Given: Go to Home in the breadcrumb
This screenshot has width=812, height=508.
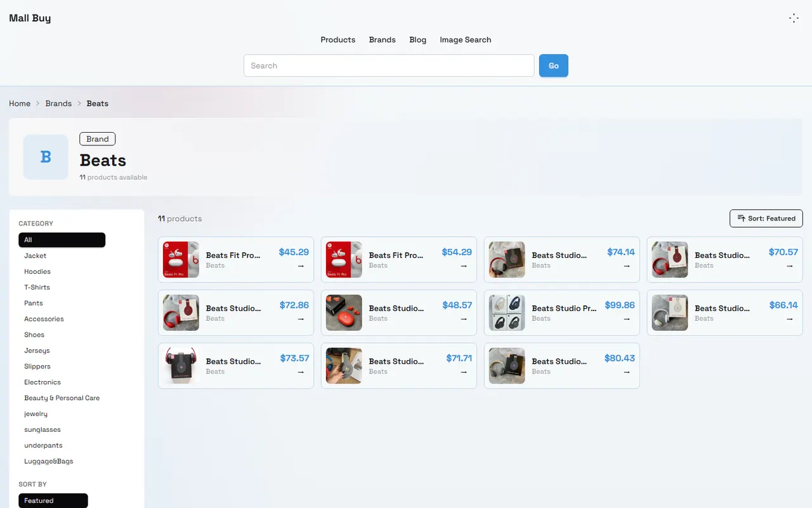Looking at the screenshot, I should (x=20, y=104).
